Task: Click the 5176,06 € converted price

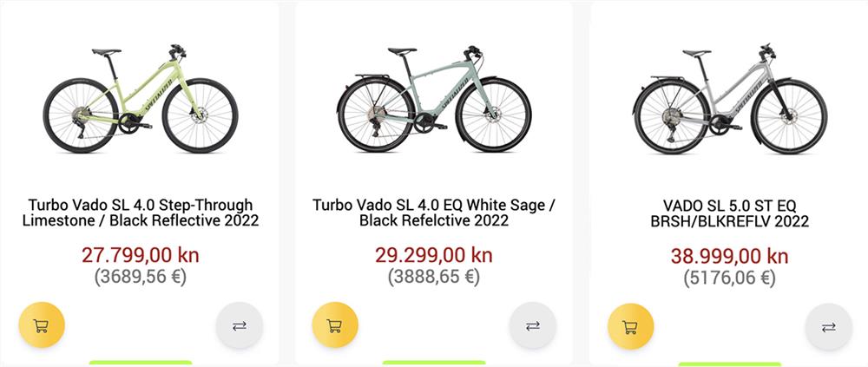Action: [729, 278]
